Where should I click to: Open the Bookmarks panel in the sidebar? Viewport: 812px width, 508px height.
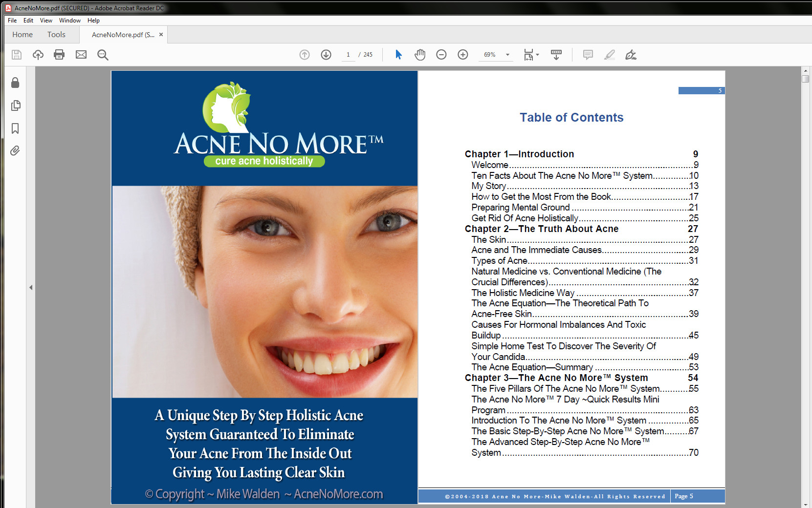15,128
